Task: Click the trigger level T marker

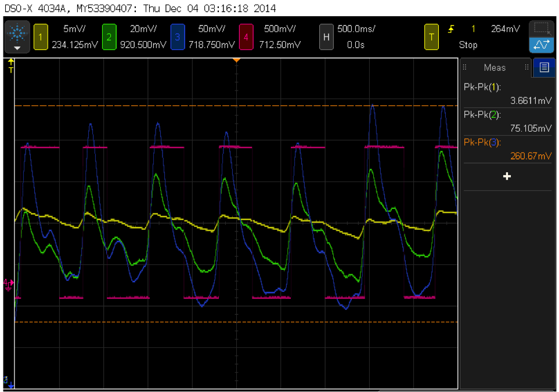Action: pyautogui.click(x=10, y=66)
